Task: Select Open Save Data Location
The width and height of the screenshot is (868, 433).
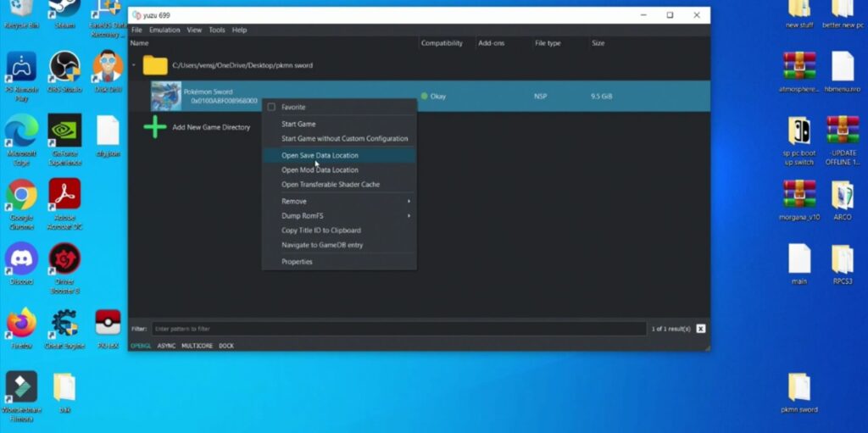Action: tap(339, 156)
